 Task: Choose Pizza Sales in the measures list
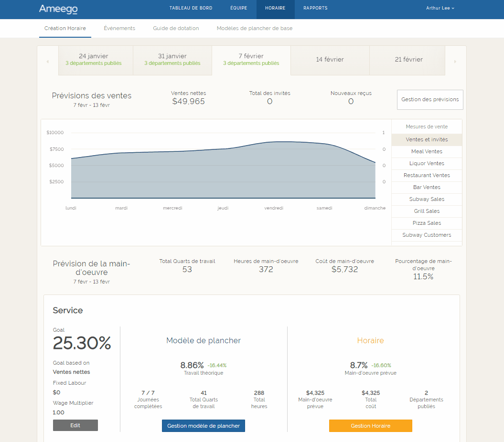427,223
